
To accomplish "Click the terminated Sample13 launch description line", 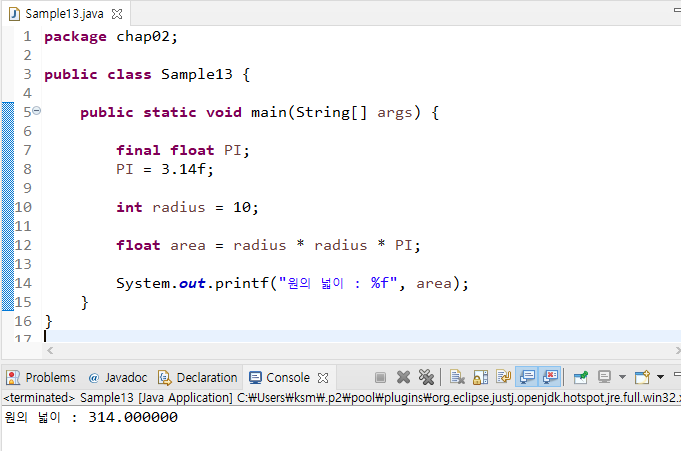I will point(341,398).
